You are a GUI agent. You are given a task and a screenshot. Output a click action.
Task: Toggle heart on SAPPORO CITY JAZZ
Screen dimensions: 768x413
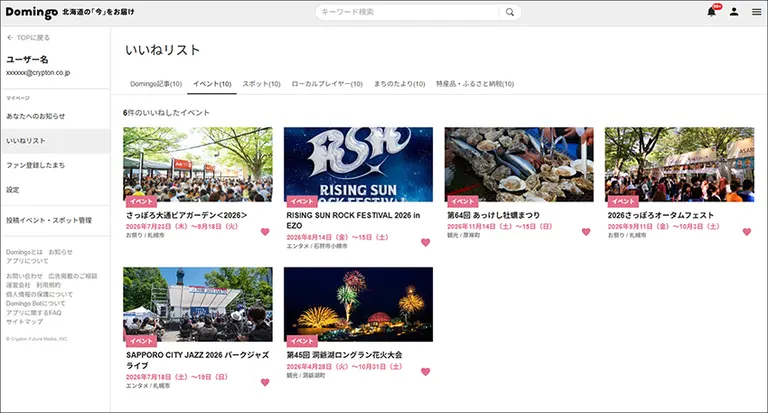(x=265, y=382)
